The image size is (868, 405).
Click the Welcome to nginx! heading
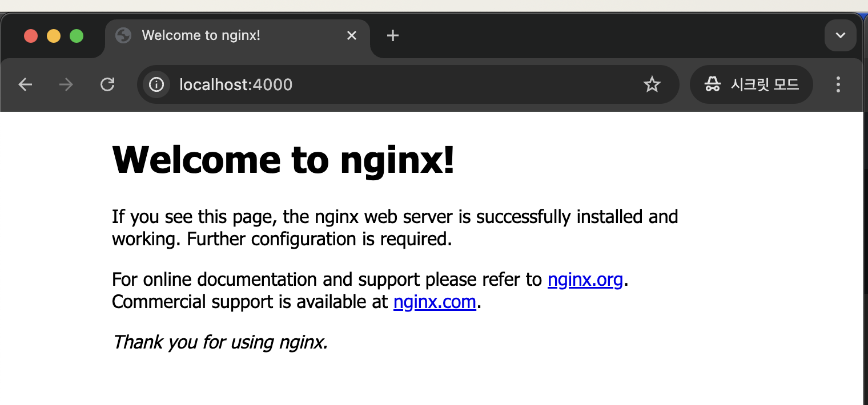pos(283,160)
